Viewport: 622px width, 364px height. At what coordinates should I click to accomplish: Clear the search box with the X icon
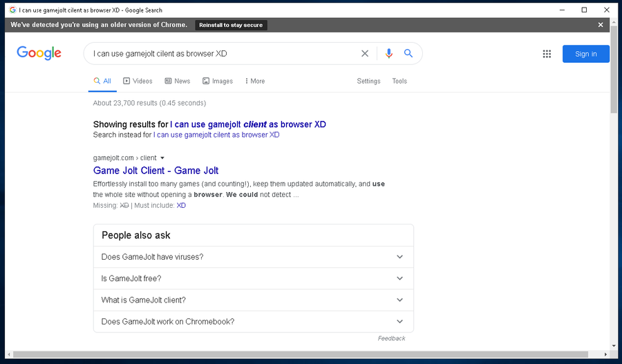click(364, 54)
